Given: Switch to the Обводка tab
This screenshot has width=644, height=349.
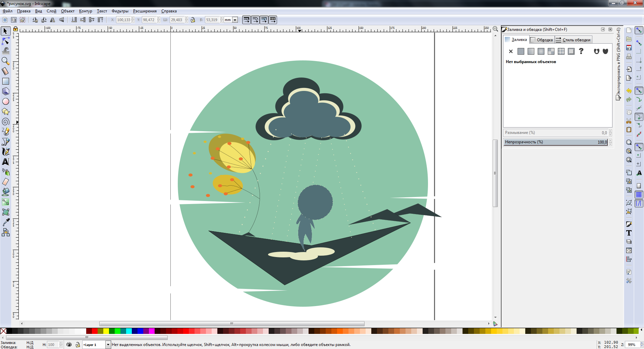Looking at the screenshot, I should coord(542,40).
